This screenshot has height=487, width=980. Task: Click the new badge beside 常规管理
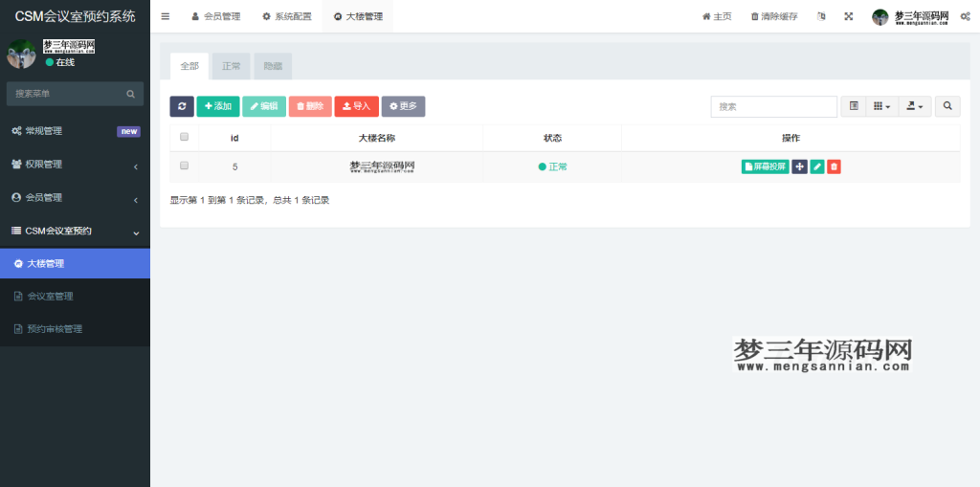(x=129, y=131)
